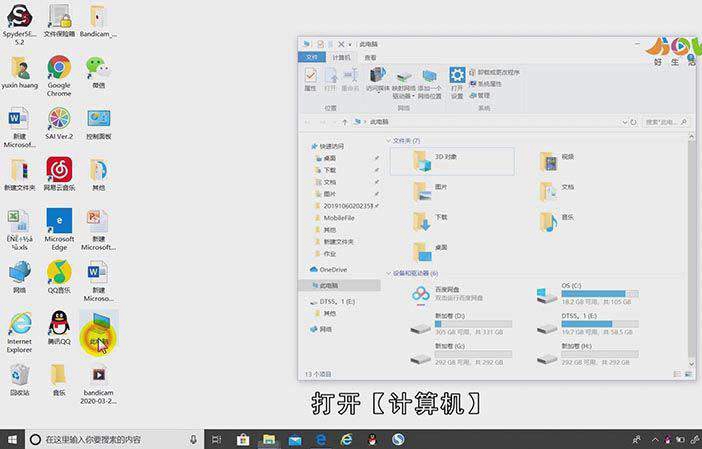Select 网络 in the navigation pane
Image resolution: width=702 pixels, height=449 pixels.
(321, 329)
